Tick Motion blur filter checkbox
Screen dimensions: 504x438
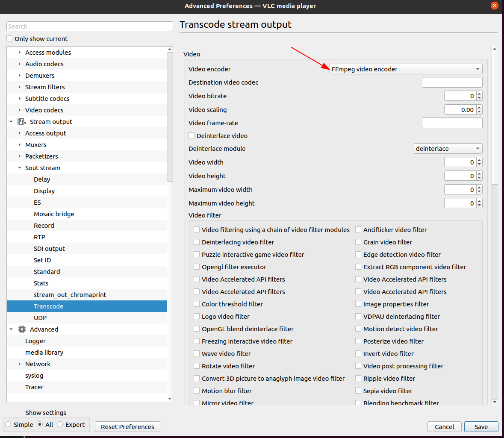point(197,391)
